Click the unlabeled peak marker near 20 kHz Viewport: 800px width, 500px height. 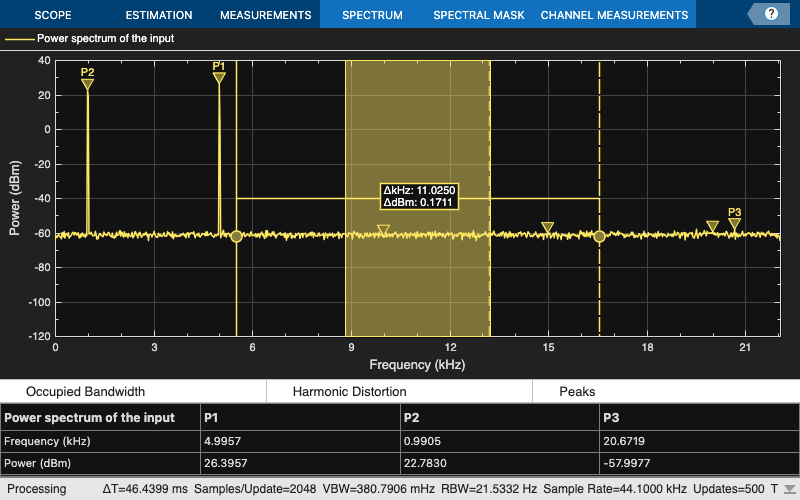pos(712,226)
